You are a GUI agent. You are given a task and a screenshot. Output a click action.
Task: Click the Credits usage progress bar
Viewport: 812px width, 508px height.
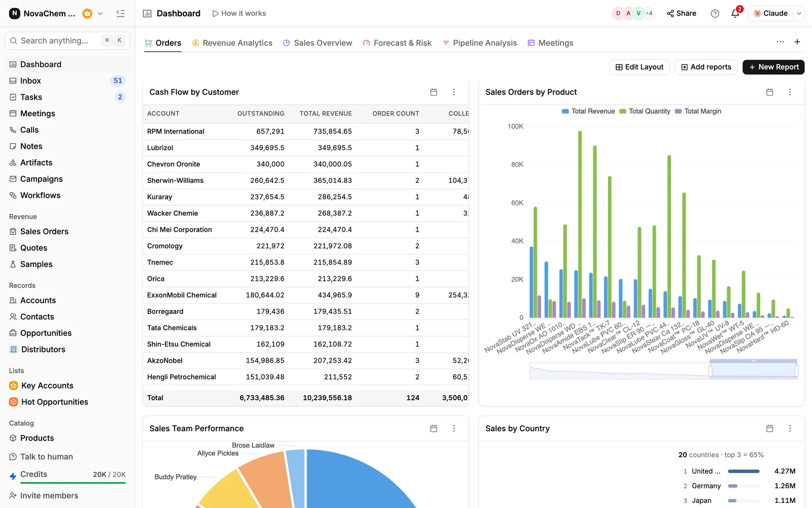click(x=73, y=483)
